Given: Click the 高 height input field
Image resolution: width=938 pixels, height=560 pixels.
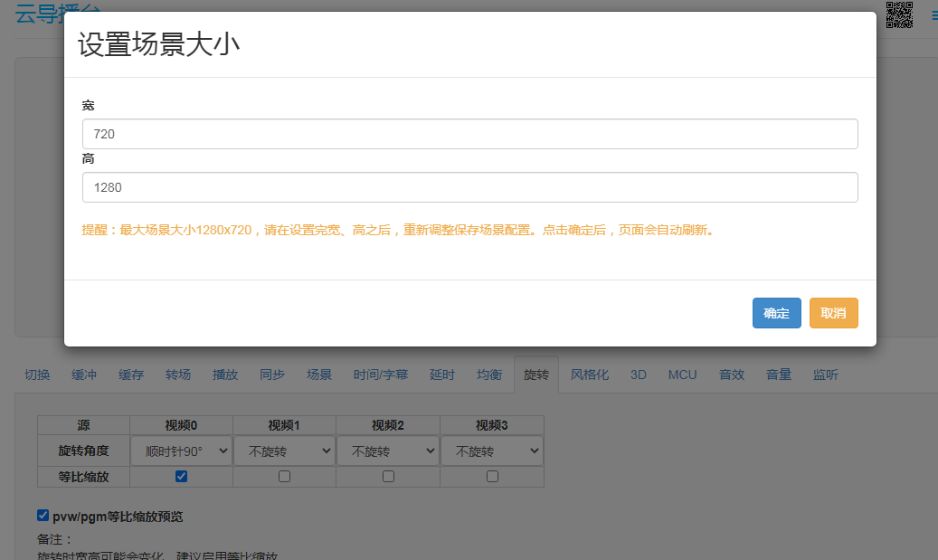Looking at the screenshot, I should [x=469, y=187].
